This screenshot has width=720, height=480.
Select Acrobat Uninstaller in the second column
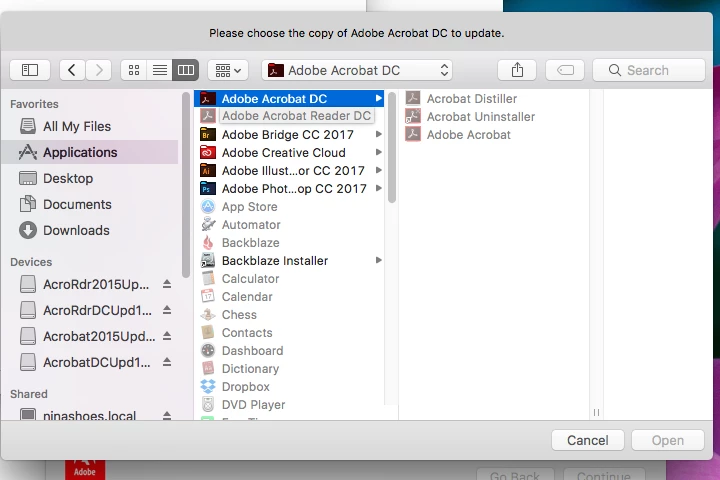495,116
